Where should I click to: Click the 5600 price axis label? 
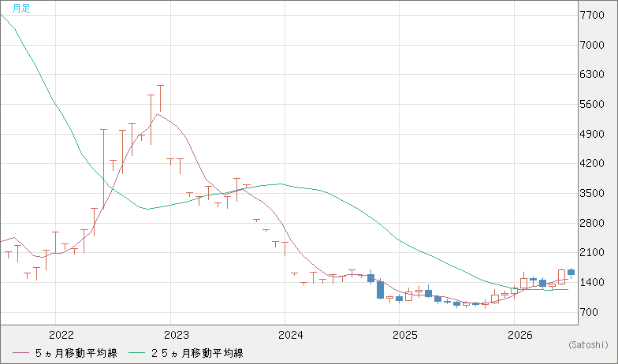[x=593, y=104]
